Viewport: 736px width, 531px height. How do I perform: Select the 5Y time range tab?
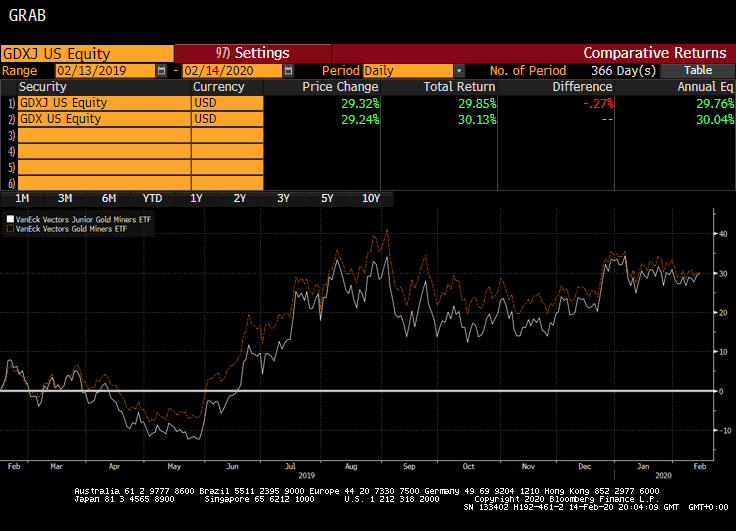(x=327, y=198)
